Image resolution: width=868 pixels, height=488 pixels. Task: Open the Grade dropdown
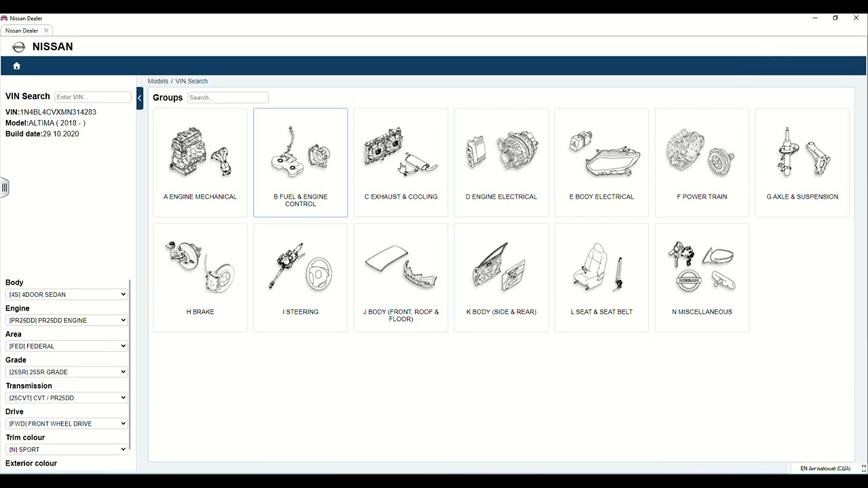pos(66,371)
